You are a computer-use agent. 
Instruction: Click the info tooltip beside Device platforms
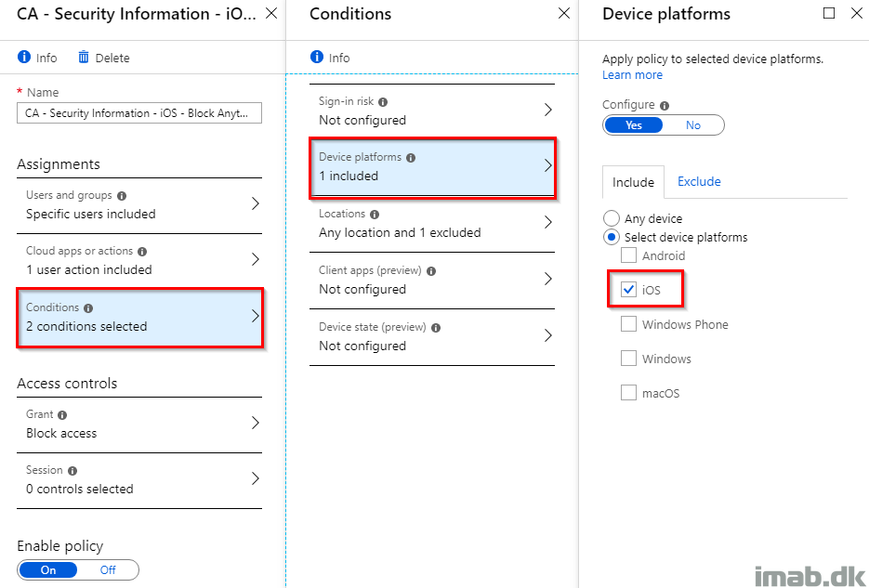pos(411,158)
